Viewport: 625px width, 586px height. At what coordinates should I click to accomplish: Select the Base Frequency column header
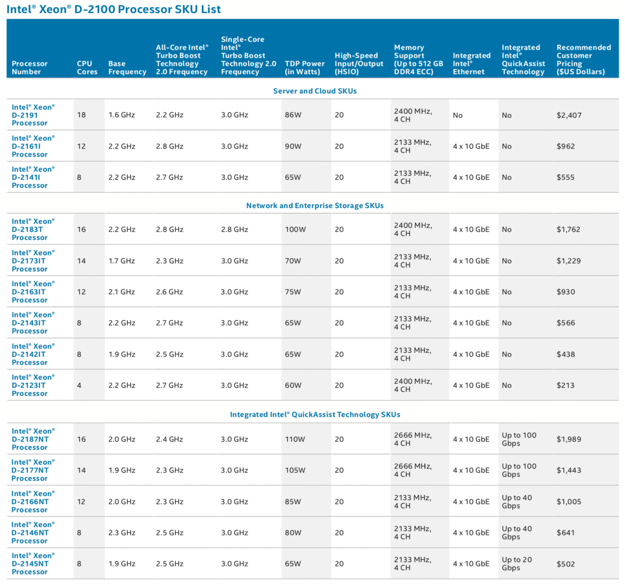(x=127, y=67)
